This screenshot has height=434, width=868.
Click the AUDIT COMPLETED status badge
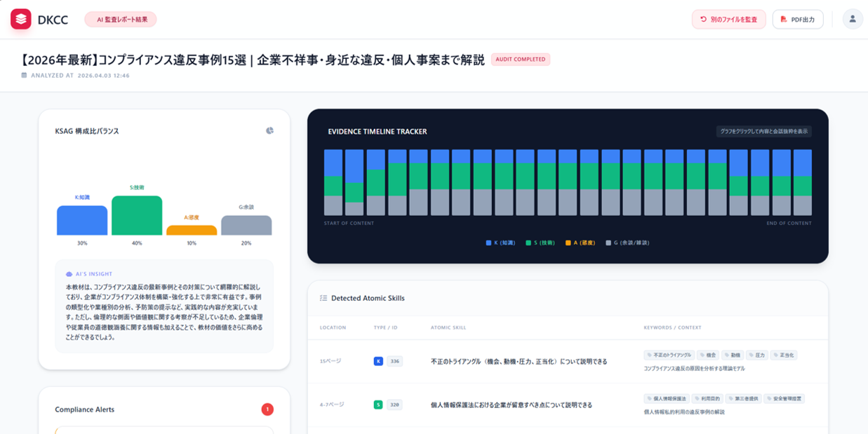click(521, 60)
